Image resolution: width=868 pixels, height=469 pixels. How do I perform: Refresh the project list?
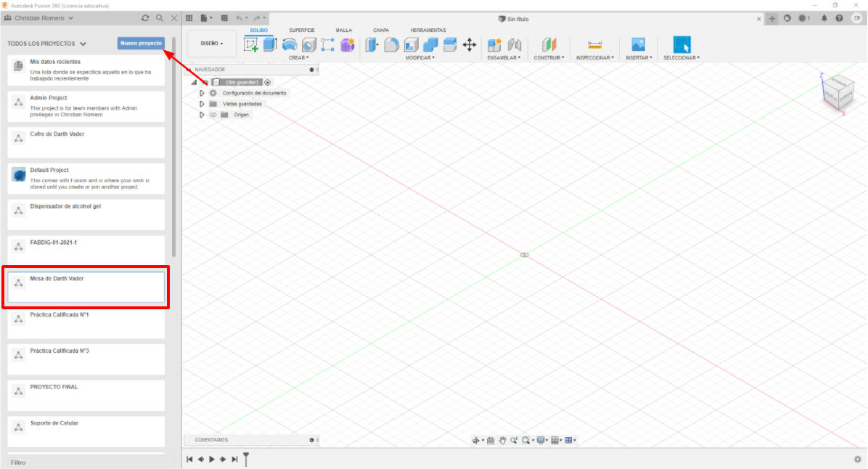[x=145, y=18]
